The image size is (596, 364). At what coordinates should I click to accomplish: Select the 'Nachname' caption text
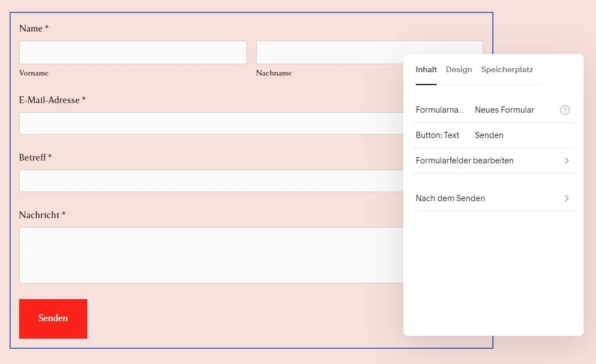pos(274,73)
